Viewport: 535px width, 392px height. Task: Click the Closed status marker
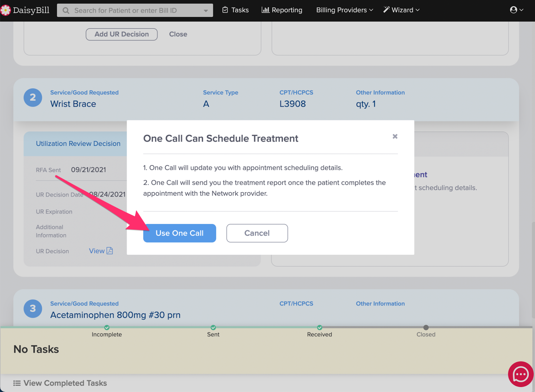tap(426, 327)
